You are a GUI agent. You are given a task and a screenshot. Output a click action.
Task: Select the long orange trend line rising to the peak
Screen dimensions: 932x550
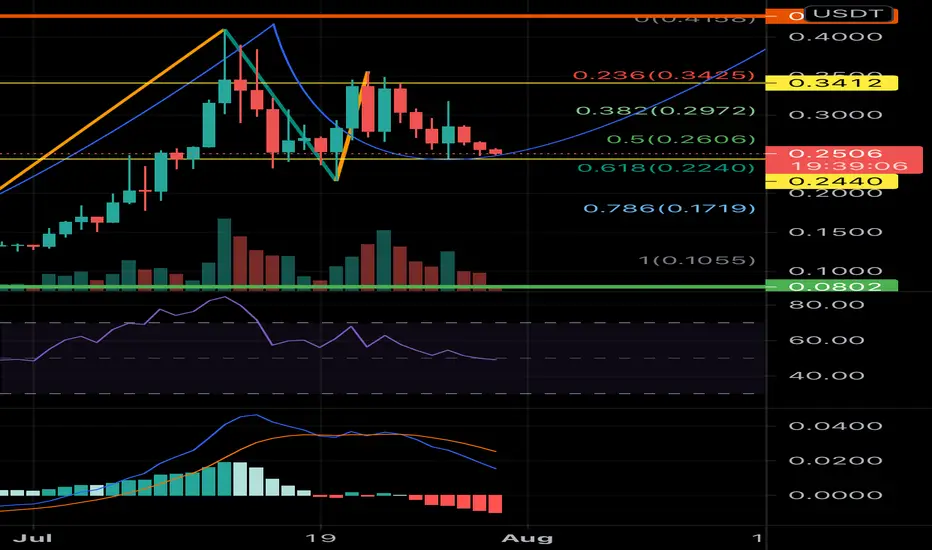click(x=113, y=110)
